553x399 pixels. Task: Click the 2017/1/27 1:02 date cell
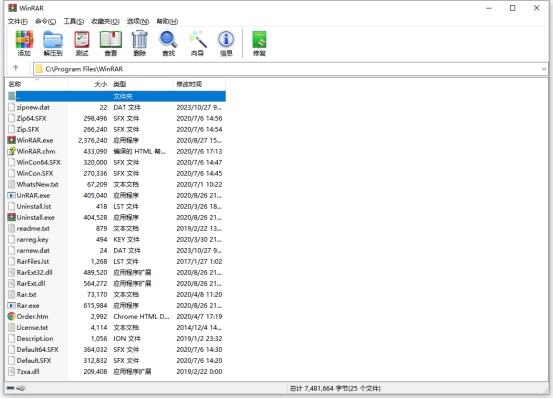[x=199, y=261]
